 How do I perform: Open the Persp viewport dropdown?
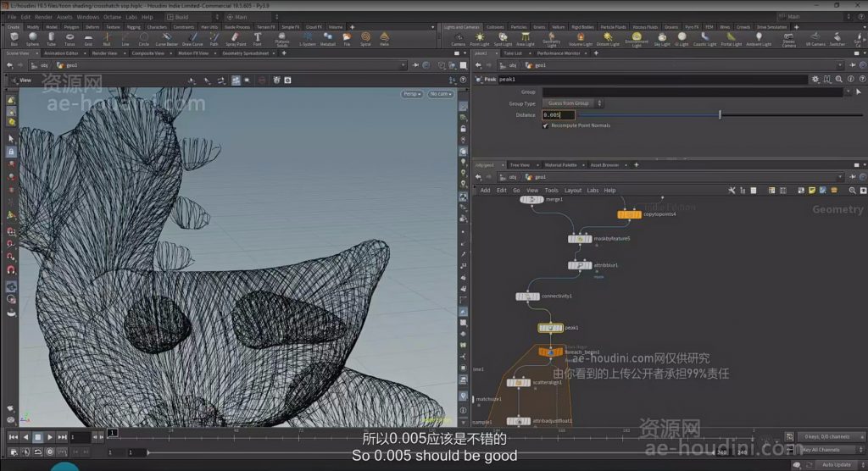(412, 94)
